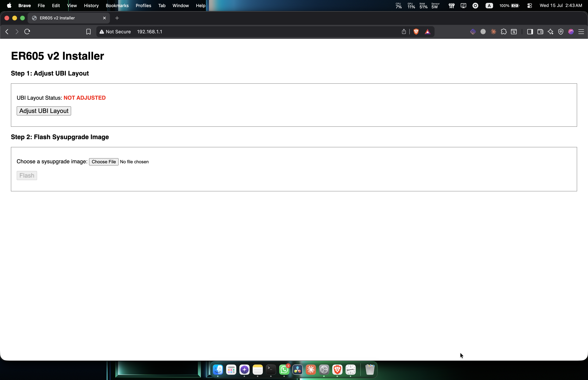Go back with the browser back arrow
The height and width of the screenshot is (380, 588).
tap(7, 32)
